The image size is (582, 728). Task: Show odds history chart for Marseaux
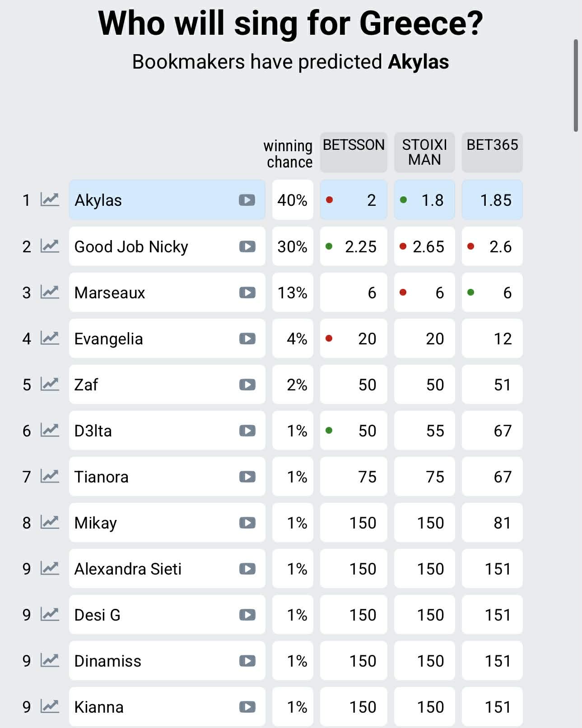tap(50, 292)
